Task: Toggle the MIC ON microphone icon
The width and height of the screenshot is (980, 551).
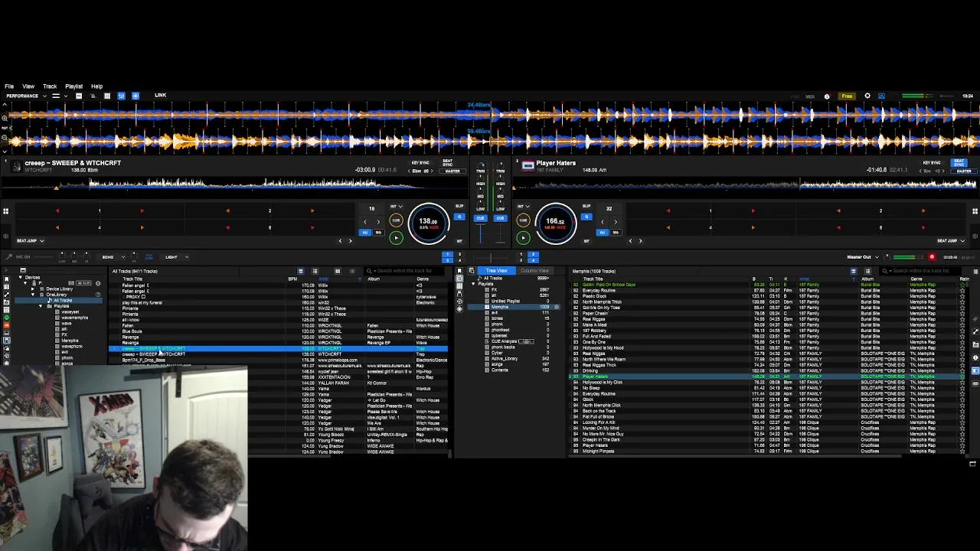Action: [x=9, y=257]
